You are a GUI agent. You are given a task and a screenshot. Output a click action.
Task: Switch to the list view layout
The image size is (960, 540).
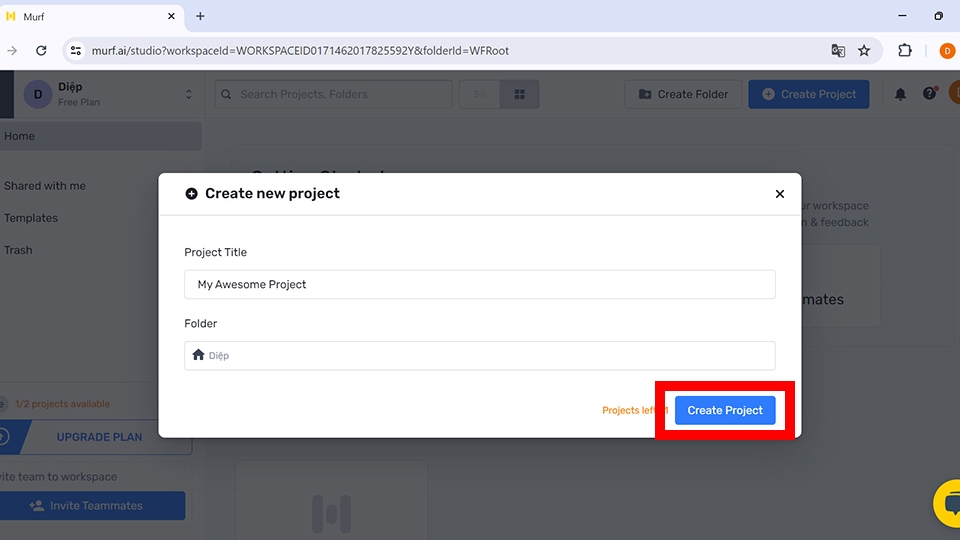point(480,94)
